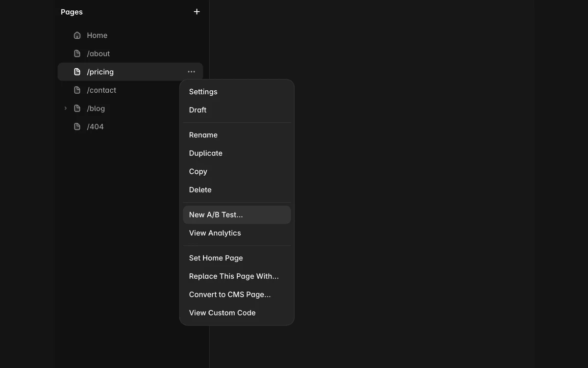Open the /pricing three-dot options button

click(191, 72)
